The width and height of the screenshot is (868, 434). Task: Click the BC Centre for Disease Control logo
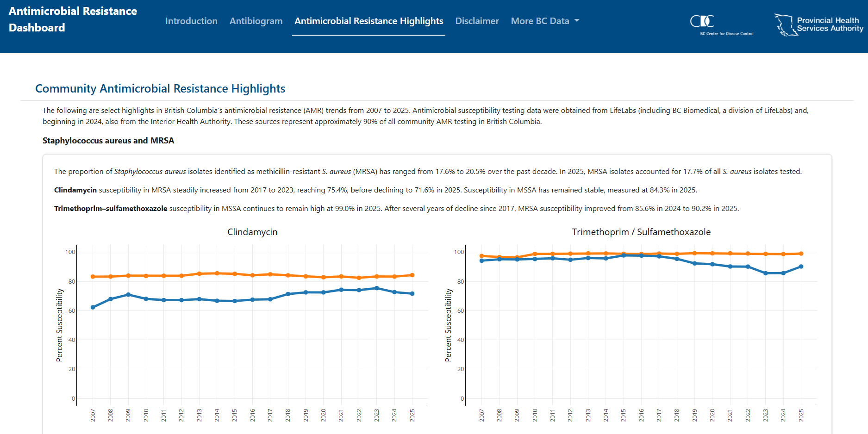click(x=721, y=25)
